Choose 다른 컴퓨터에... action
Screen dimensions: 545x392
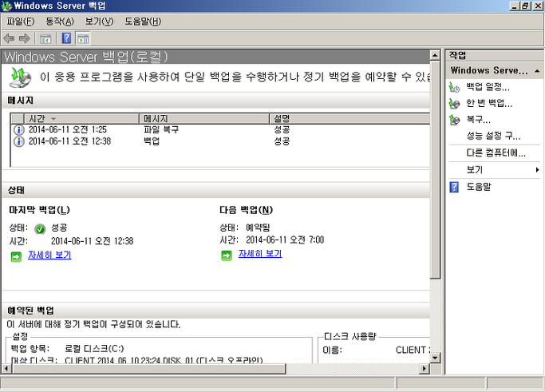[496, 153]
